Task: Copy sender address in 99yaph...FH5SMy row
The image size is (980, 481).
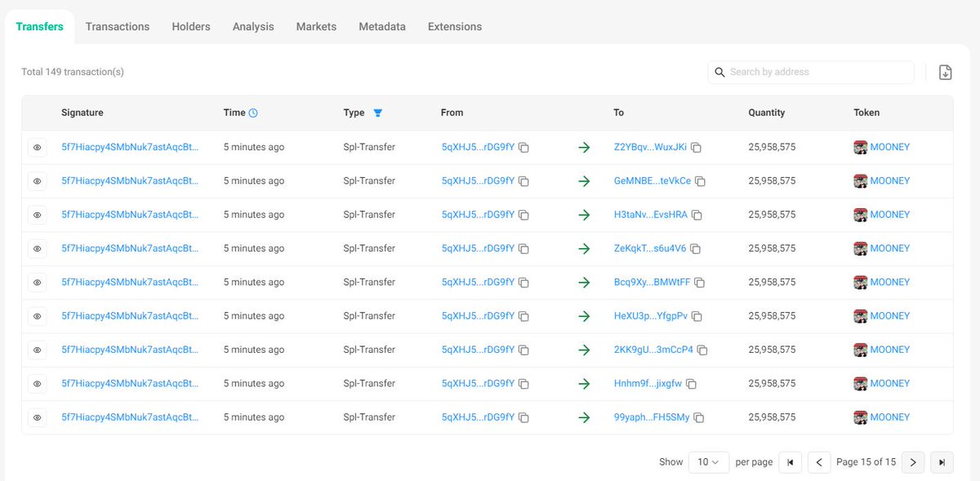Action: (x=524, y=417)
